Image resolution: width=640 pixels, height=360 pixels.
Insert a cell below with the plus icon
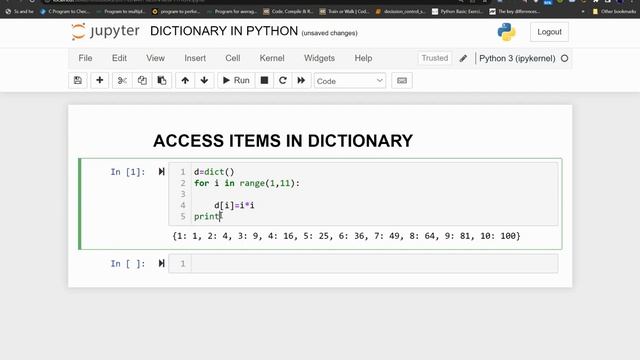pos(99,80)
